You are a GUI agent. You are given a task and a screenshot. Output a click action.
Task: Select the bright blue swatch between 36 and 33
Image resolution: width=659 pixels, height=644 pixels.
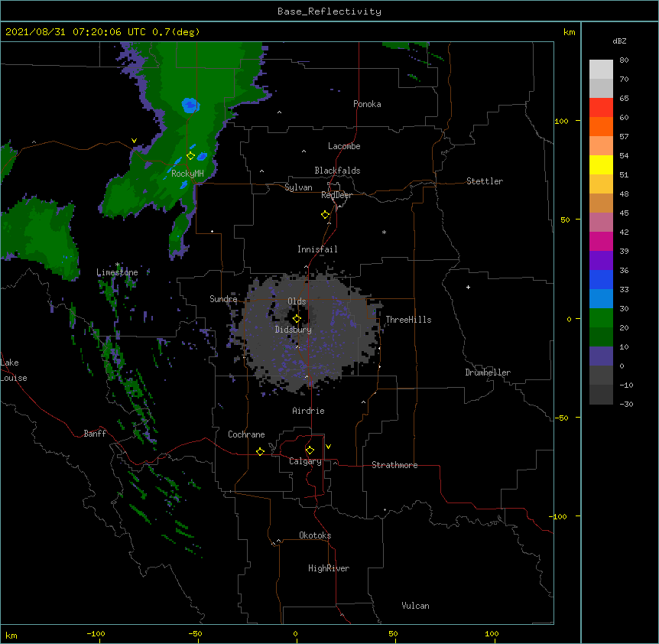pos(601,279)
